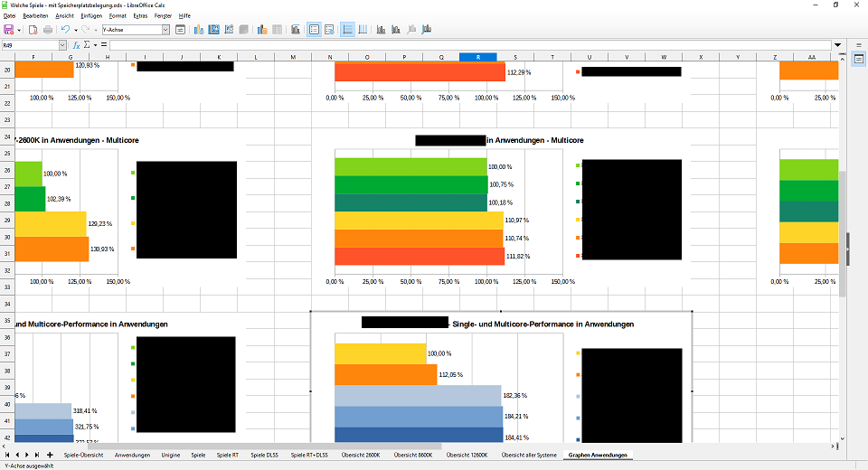Click the horizontal scrollbar thumb
The image size is (868, 470).
265,446
